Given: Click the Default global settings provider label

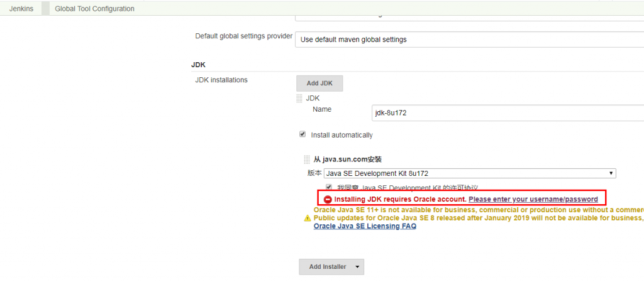Looking at the screenshot, I should tap(243, 36).
